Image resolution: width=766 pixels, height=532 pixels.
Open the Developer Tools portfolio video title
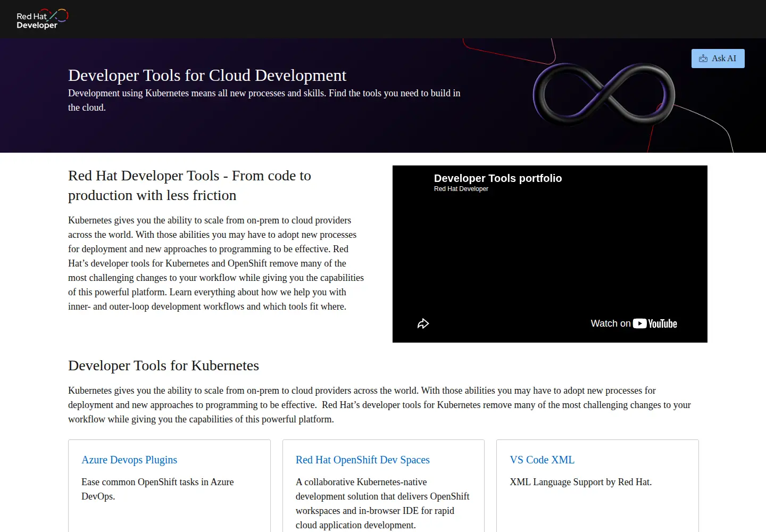tap(498, 178)
